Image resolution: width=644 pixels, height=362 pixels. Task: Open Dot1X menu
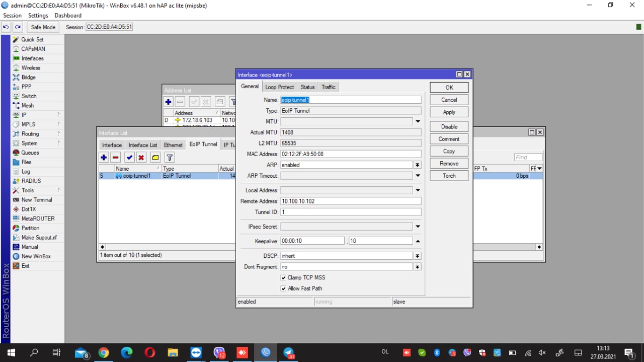pos(28,209)
